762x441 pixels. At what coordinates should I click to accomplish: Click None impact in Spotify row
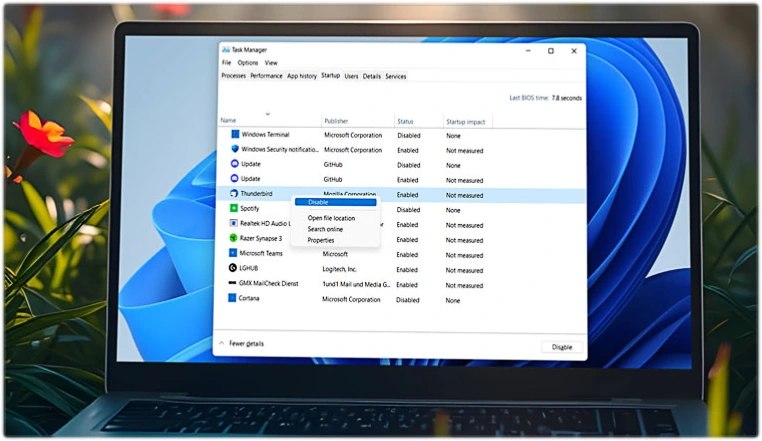point(453,211)
